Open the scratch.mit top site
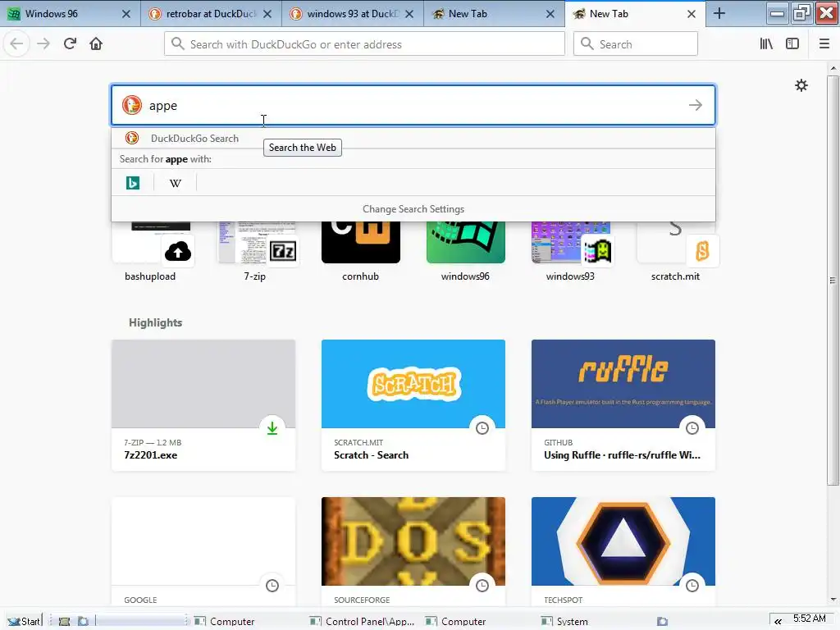 tap(675, 252)
